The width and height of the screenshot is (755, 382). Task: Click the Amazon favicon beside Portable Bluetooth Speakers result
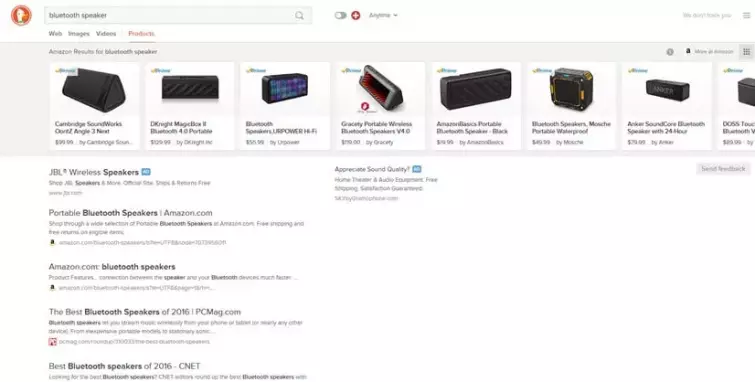(52, 243)
